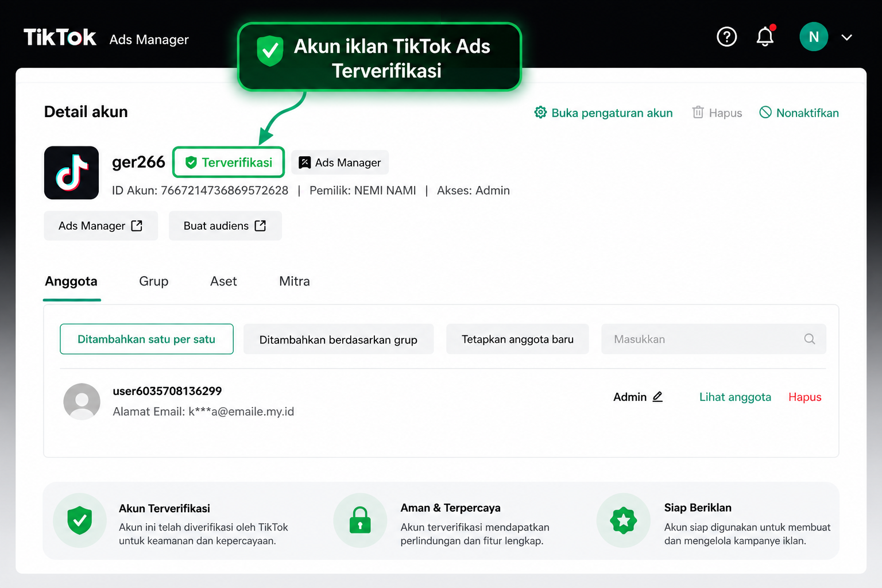Viewport: 882px width, 588px height.
Task: Click the pencil edit icon beside Admin
Action: coord(657,397)
